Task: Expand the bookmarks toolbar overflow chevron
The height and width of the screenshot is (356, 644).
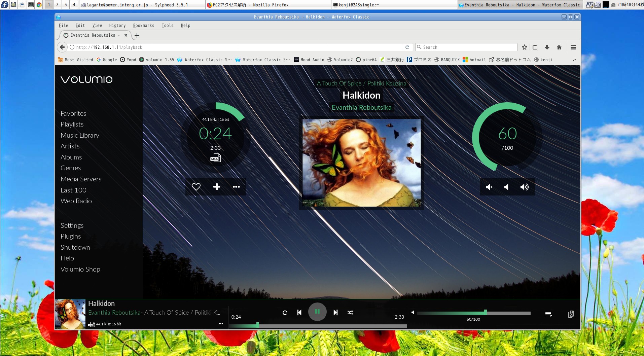Action: tap(574, 60)
